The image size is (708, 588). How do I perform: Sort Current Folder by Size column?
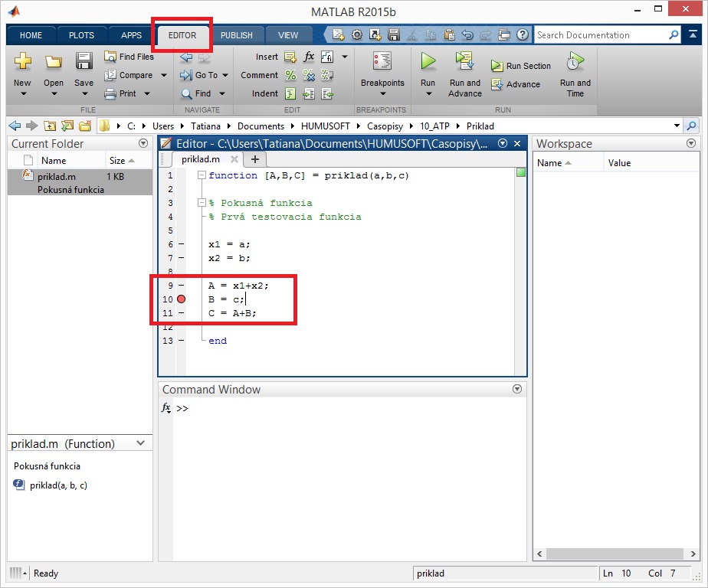[122, 160]
